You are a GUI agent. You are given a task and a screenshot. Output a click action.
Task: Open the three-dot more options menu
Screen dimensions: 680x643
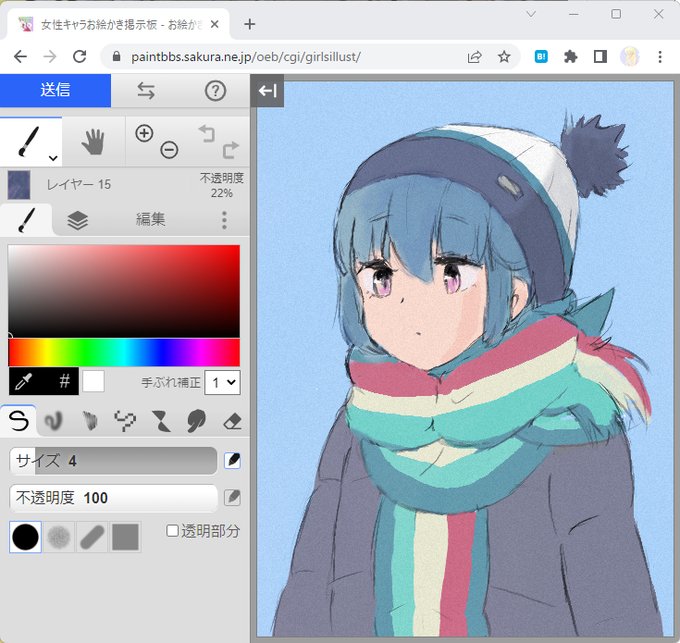coord(224,220)
